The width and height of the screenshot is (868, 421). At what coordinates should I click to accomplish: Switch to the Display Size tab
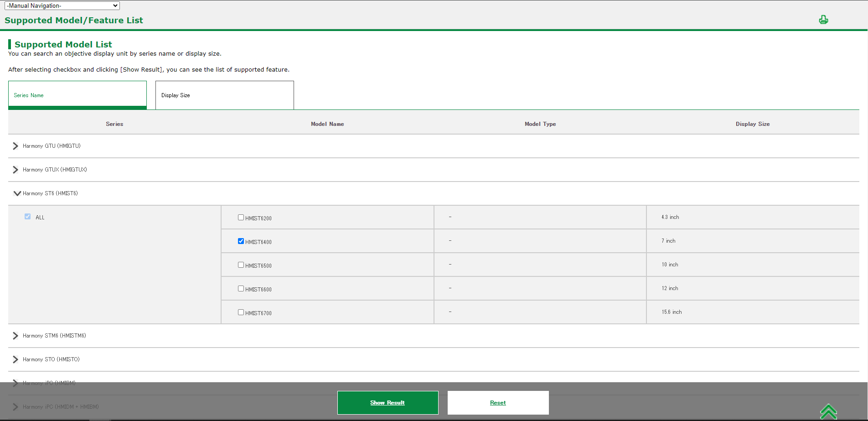(x=225, y=95)
